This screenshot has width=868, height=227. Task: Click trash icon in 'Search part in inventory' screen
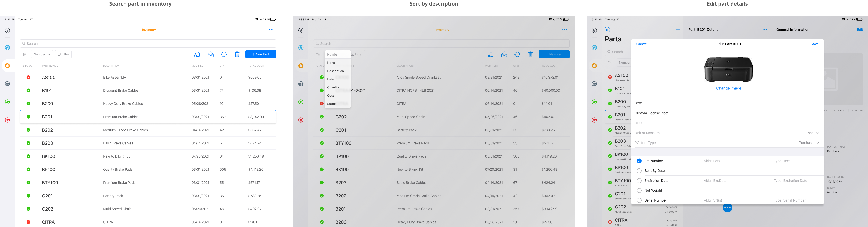237,54
